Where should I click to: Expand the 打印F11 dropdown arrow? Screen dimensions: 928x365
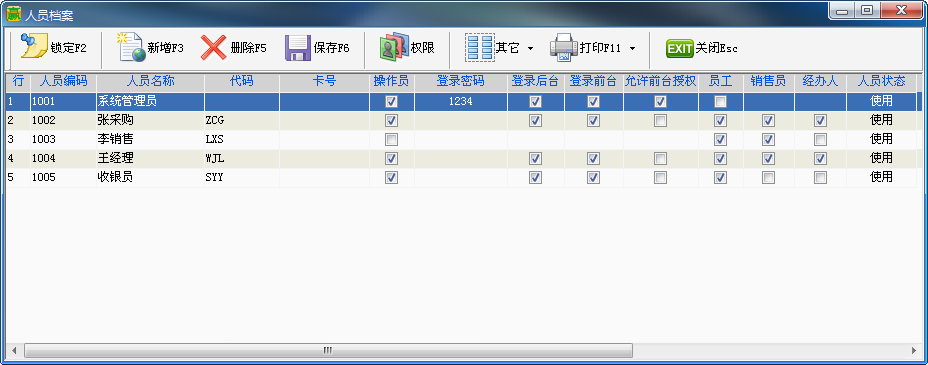click(x=632, y=49)
